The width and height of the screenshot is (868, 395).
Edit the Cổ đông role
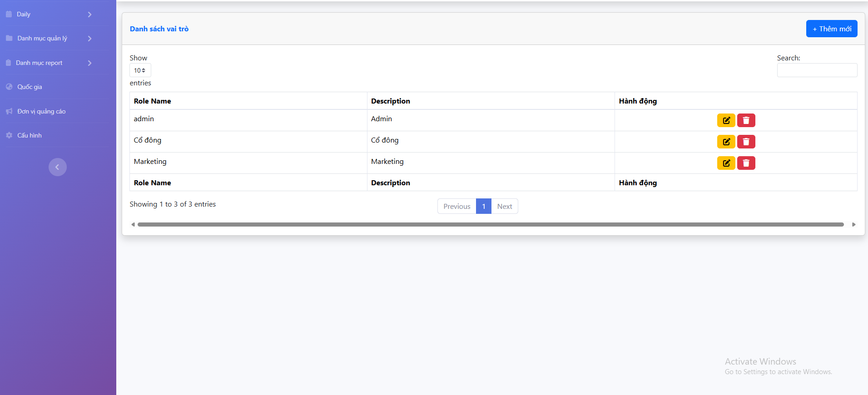click(x=726, y=142)
